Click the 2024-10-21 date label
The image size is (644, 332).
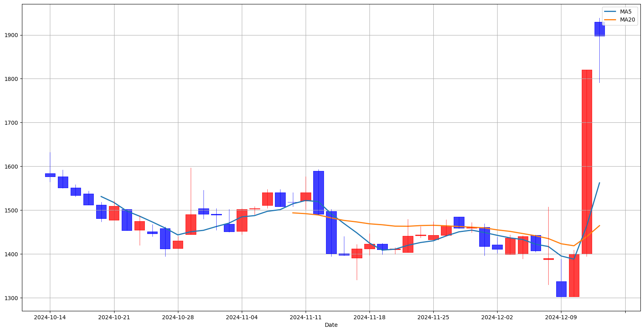pyautogui.click(x=114, y=318)
